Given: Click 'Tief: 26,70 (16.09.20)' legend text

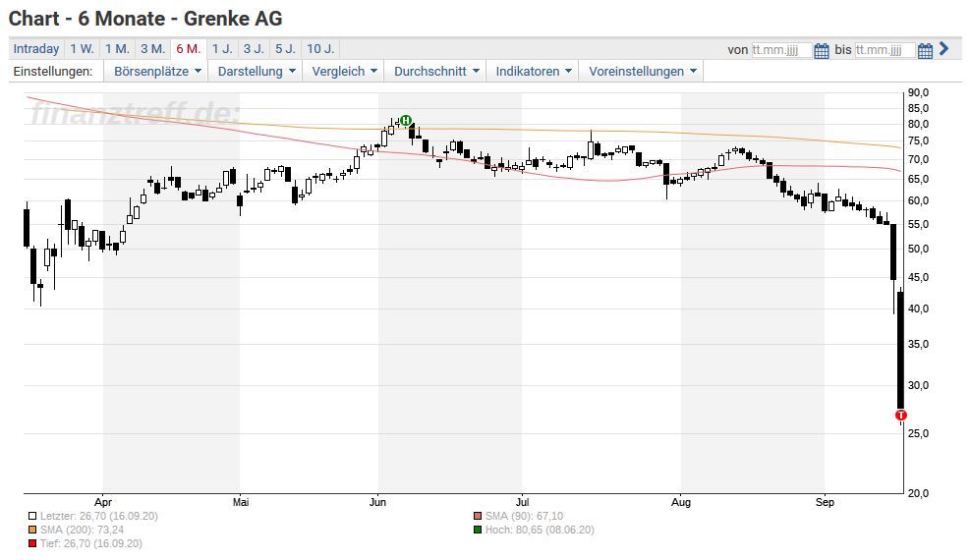Looking at the screenshot, I should pos(91,543).
